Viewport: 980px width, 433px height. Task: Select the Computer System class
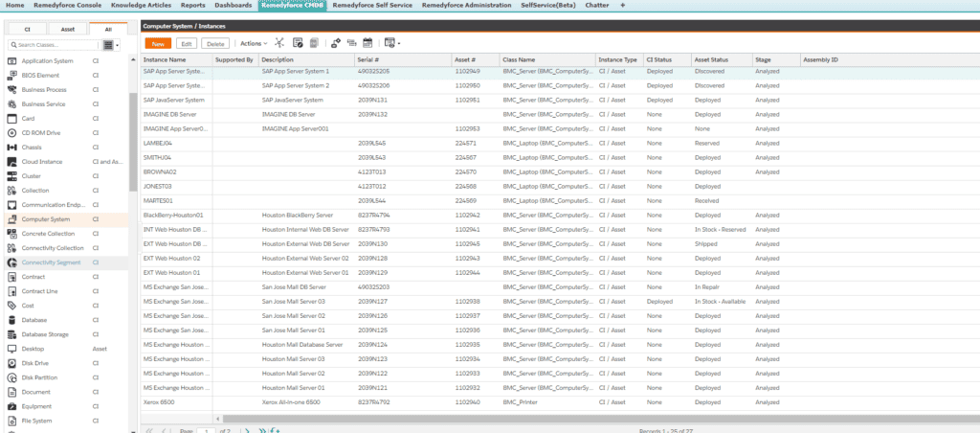pos(66,219)
